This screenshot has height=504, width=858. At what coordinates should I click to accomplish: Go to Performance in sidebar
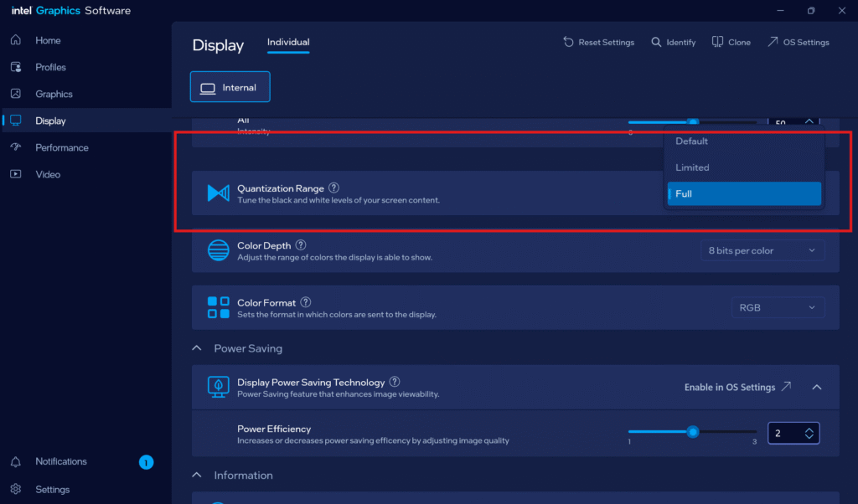[62, 147]
